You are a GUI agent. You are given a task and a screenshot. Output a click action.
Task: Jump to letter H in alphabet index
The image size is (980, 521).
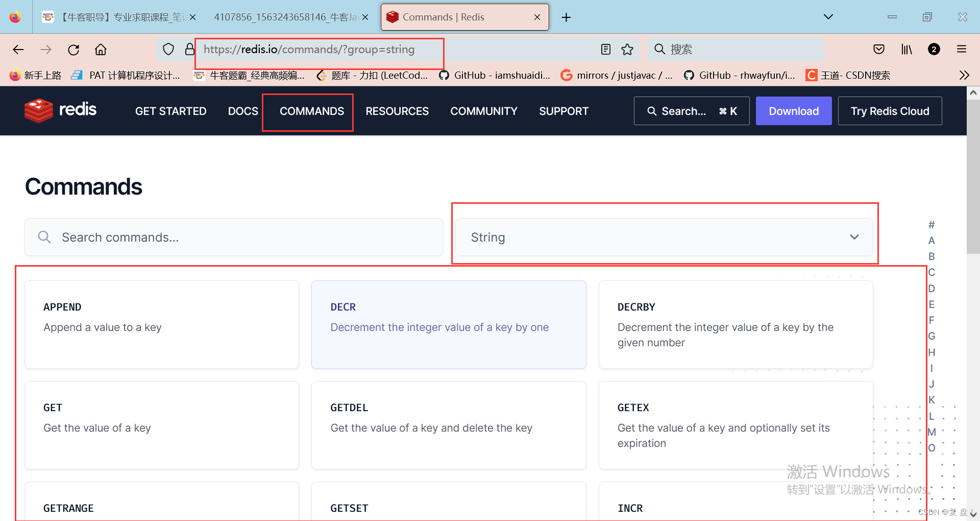tap(932, 352)
